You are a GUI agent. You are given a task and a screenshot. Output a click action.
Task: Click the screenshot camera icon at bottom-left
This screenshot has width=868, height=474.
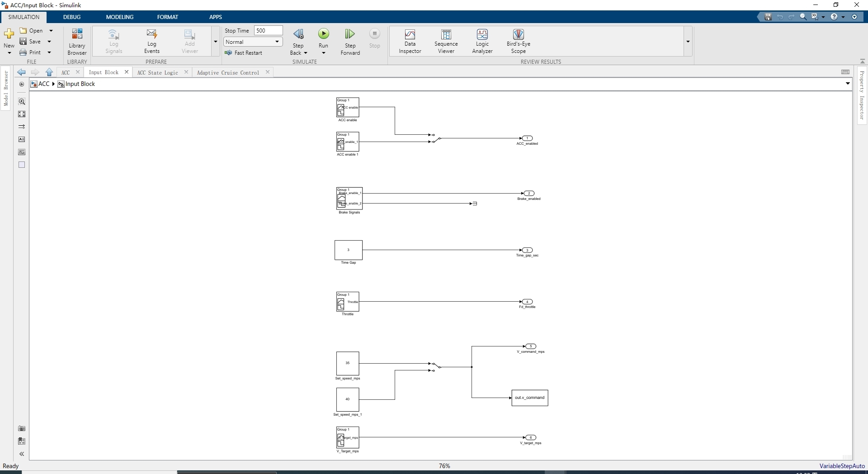pyautogui.click(x=22, y=428)
